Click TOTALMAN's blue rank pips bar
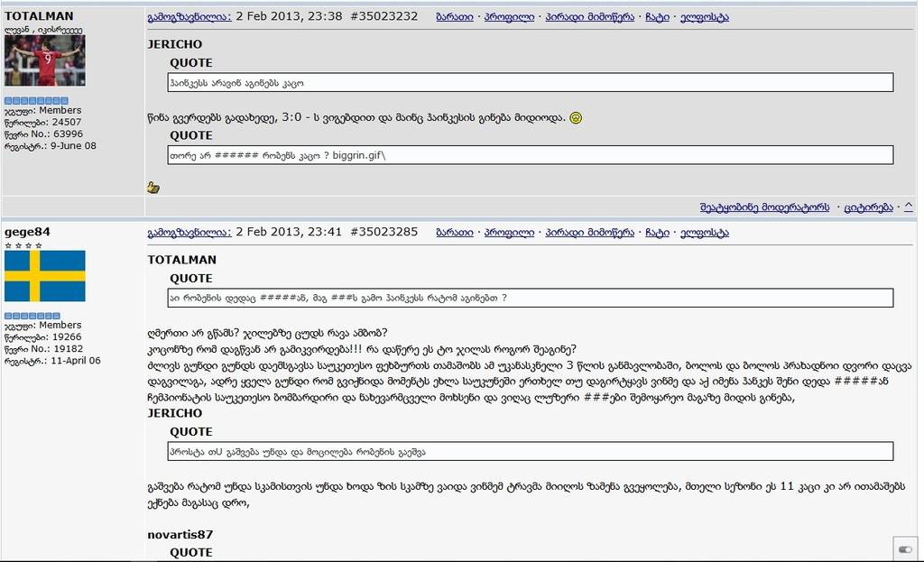The width and height of the screenshot is (924, 562). coord(36,101)
